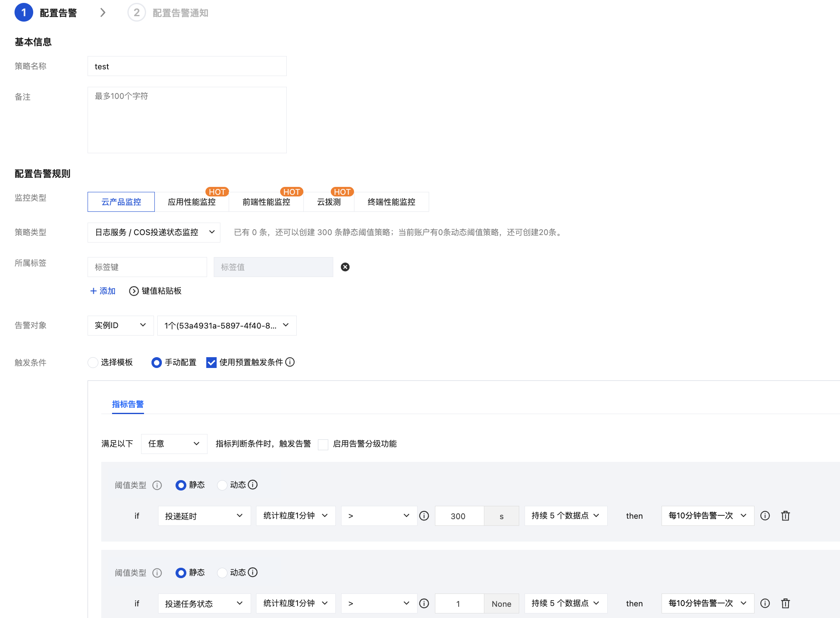Delete the 投递任务状态 rule with trash icon

pos(785,603)
